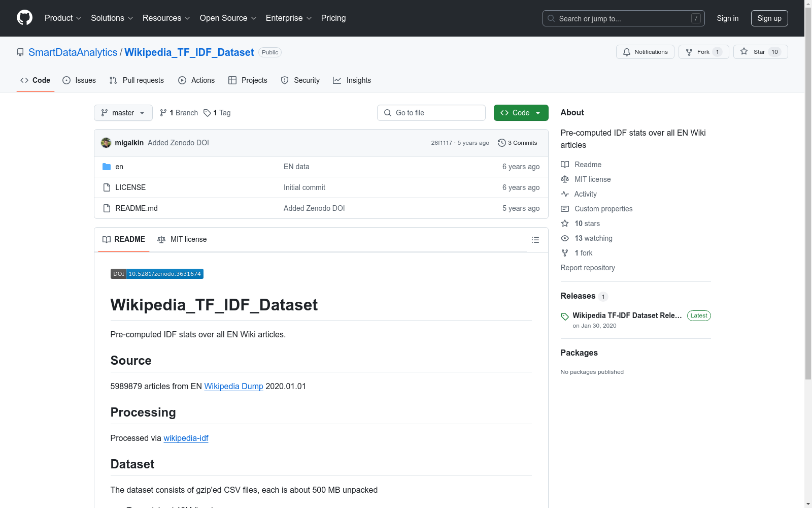Star this repository
Screen dimensions: 812x508
tap(761, 52)
